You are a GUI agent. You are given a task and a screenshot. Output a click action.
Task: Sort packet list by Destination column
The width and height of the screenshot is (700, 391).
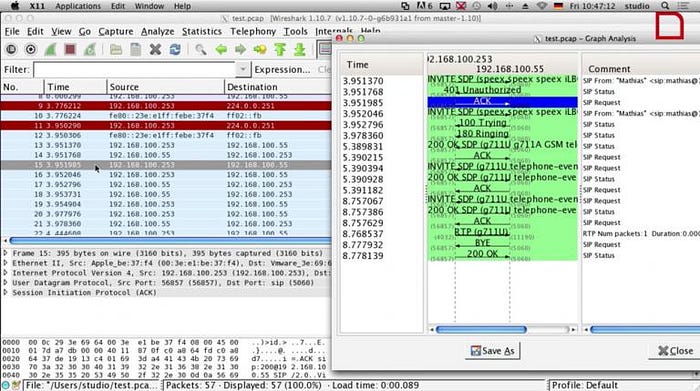point(278,87)
